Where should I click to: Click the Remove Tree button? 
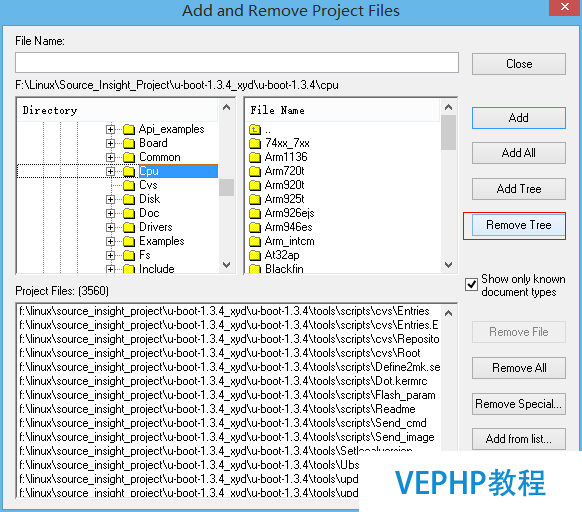point(519,225)
